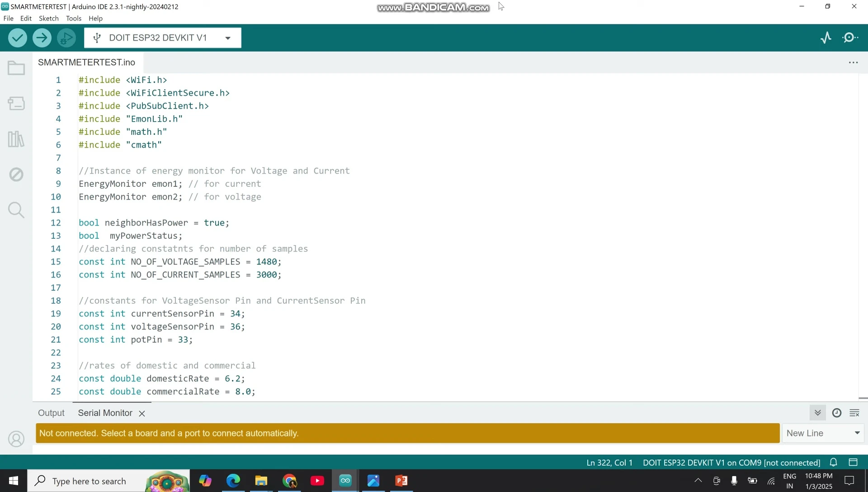Image resolution: width=868 pixels, height=492 pixels.
Task: Open the Search sidebar panel
Action: tap(16, 210)
